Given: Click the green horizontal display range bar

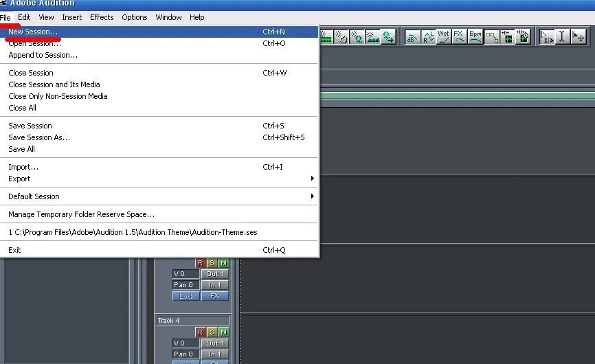Looking at the screenshot, I should click(x=458, y=95).
